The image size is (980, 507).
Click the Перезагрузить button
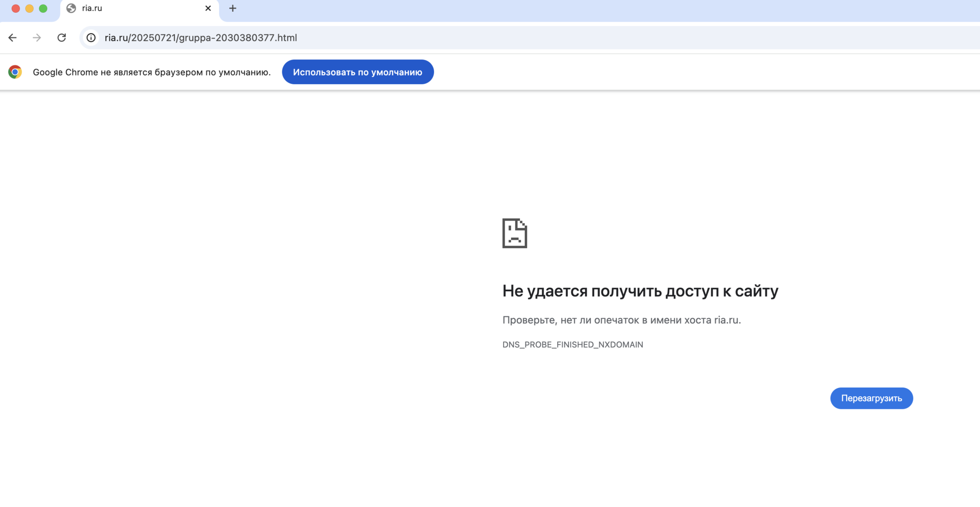click(871, 398)
